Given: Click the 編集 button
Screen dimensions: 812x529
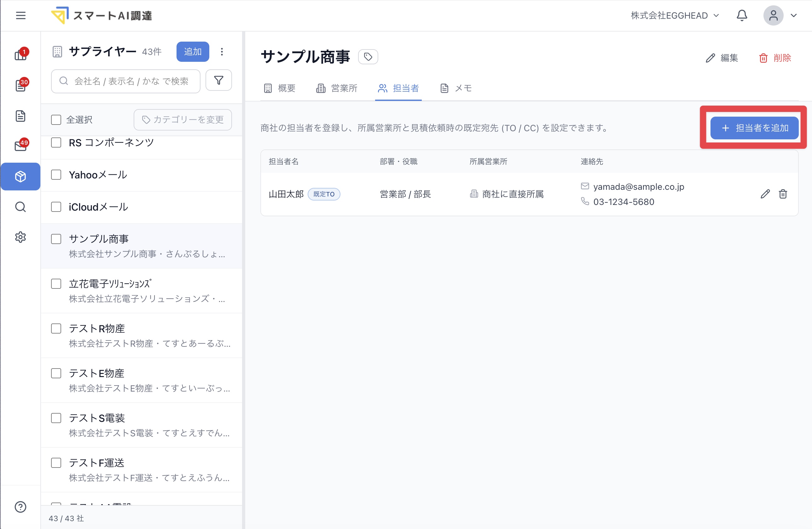Looking at the screenshot, I should click(722, 58).
